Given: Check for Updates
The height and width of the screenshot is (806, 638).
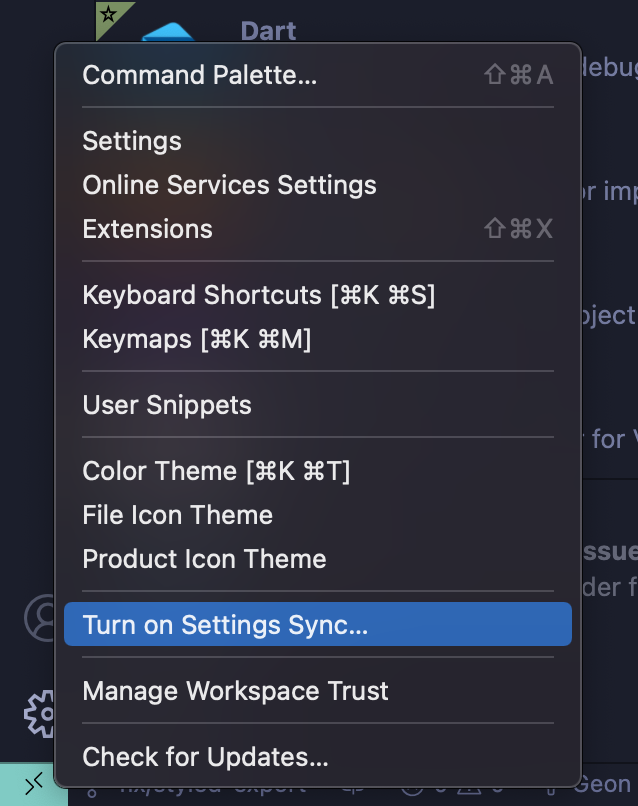Looking at the screenshot, I should 318,757.
